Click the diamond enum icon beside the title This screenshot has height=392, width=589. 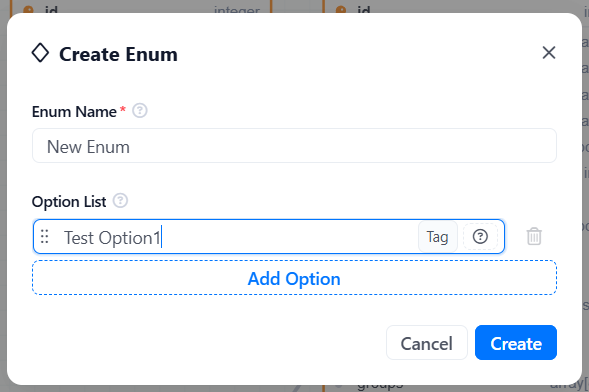(x=40, y=53)
